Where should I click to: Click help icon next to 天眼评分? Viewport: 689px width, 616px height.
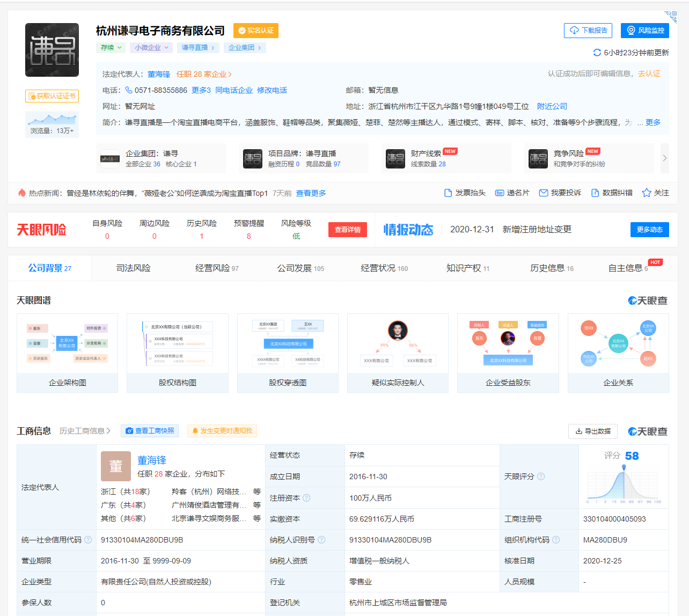click(541, 476)
